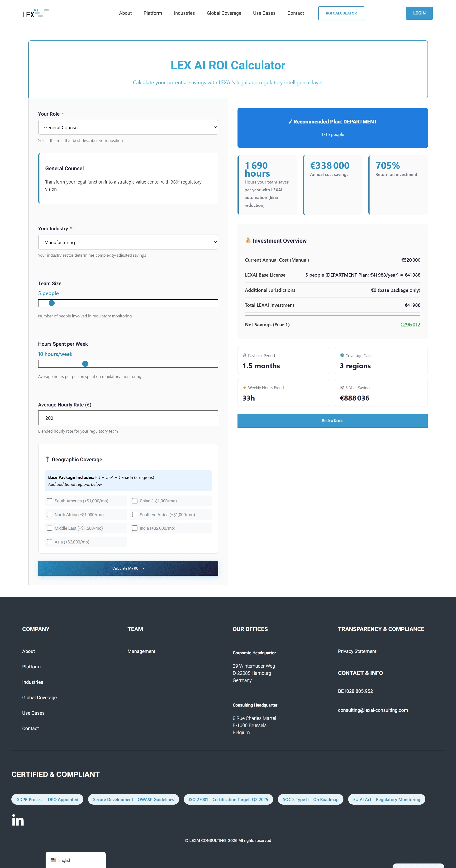Click the LEX AI logo
This screenshot has width=456, height=868.
(x=35, y=13)
